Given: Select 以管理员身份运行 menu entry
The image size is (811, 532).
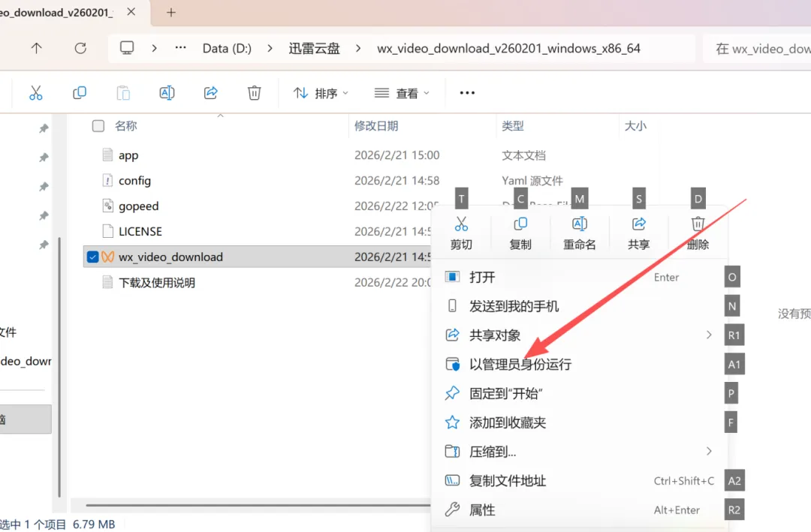Looking at the screenshot, I should (x=579, y=365).
